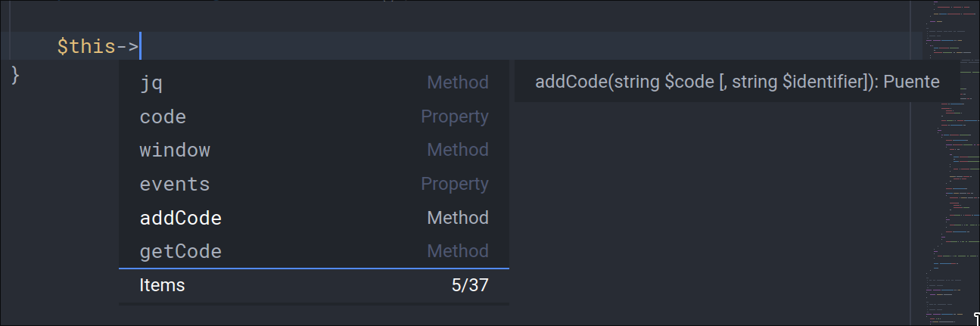Select the "jq" autocomplete suggestion

(151, 83)
